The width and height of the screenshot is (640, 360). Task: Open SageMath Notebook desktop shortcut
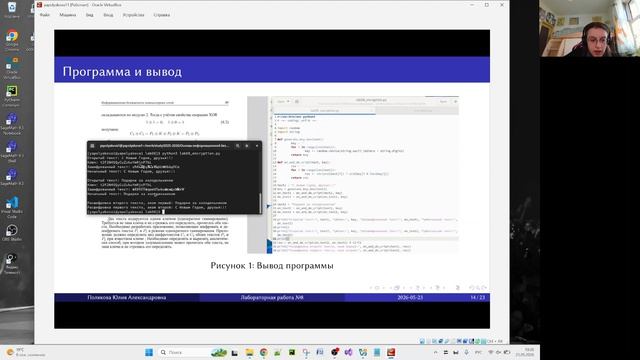[12, 124]
